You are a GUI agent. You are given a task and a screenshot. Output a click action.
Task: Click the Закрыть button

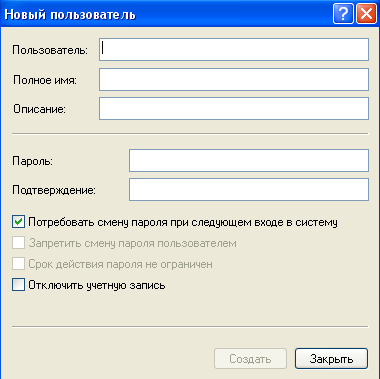331,359
